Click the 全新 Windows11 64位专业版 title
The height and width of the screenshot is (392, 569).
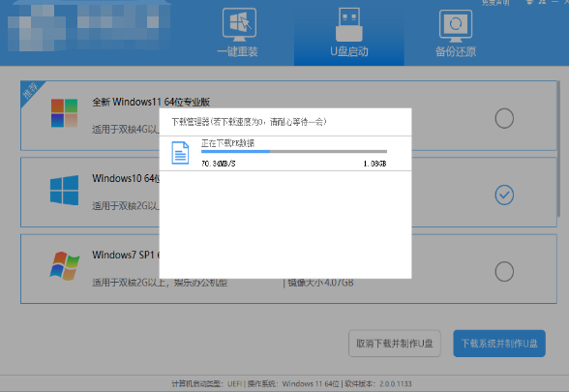(x=151, y=102)
